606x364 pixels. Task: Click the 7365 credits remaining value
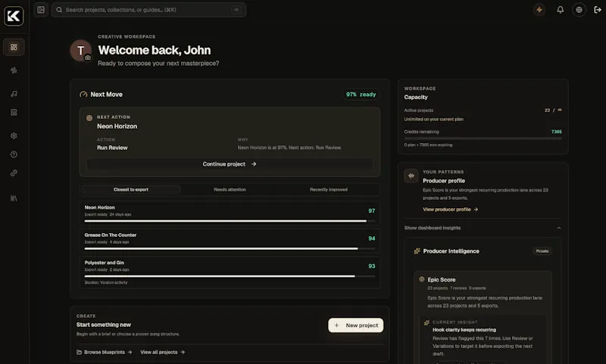(557, 132)
